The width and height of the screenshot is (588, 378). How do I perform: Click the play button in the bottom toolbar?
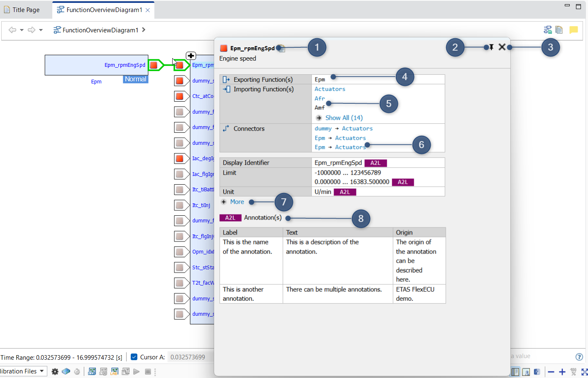click(137, 371)
